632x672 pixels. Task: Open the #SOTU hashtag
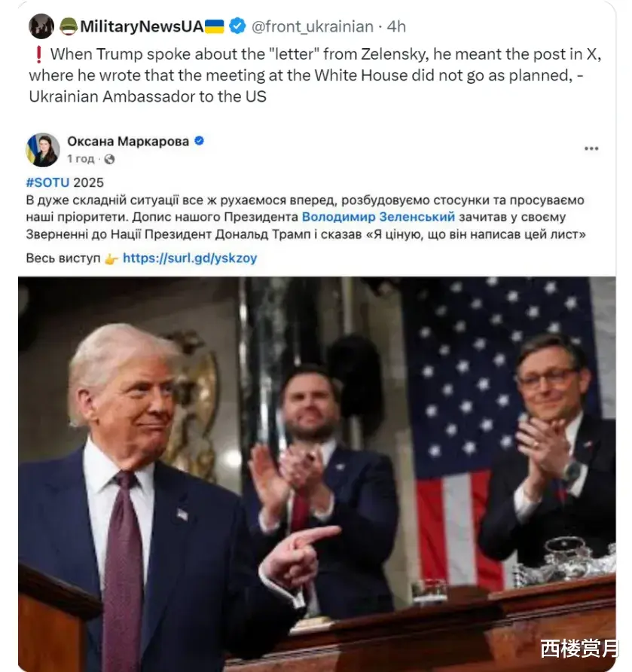(47, 182)
